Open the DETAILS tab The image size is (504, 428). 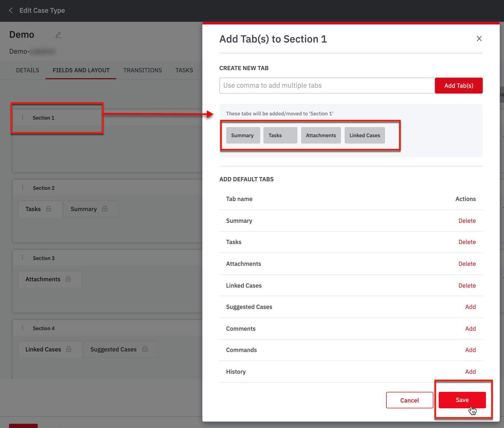[28, 70]
